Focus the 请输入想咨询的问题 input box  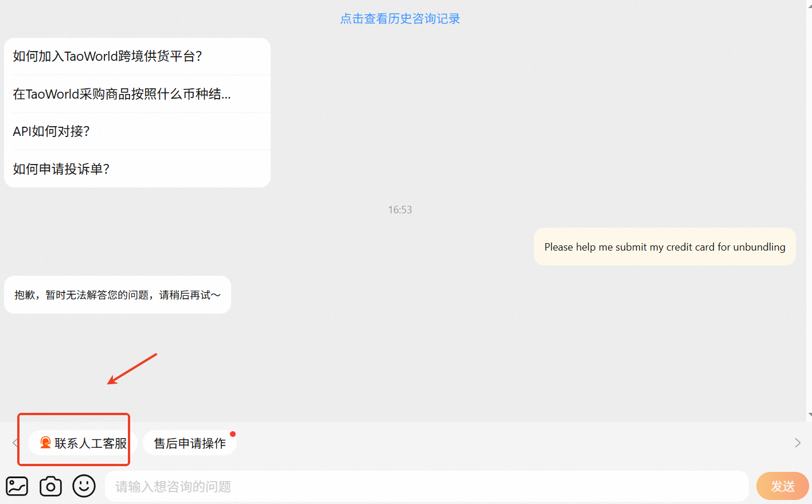(x=427, y=486)
